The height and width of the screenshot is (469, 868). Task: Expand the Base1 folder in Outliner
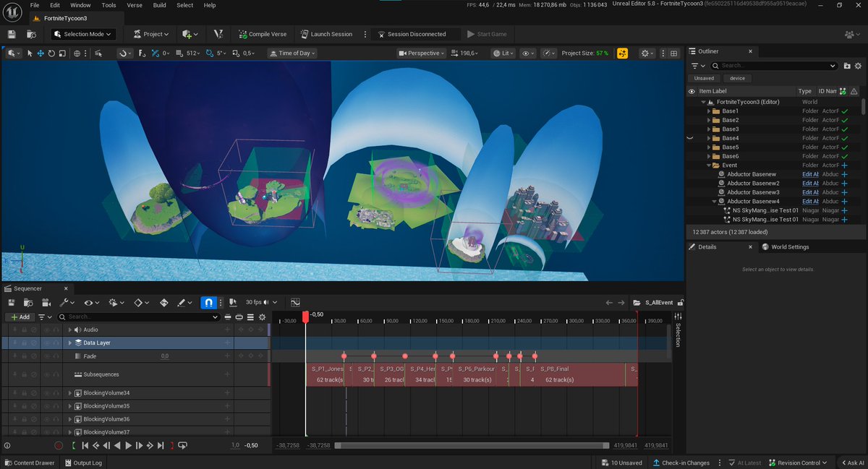[x=709, y=111]
